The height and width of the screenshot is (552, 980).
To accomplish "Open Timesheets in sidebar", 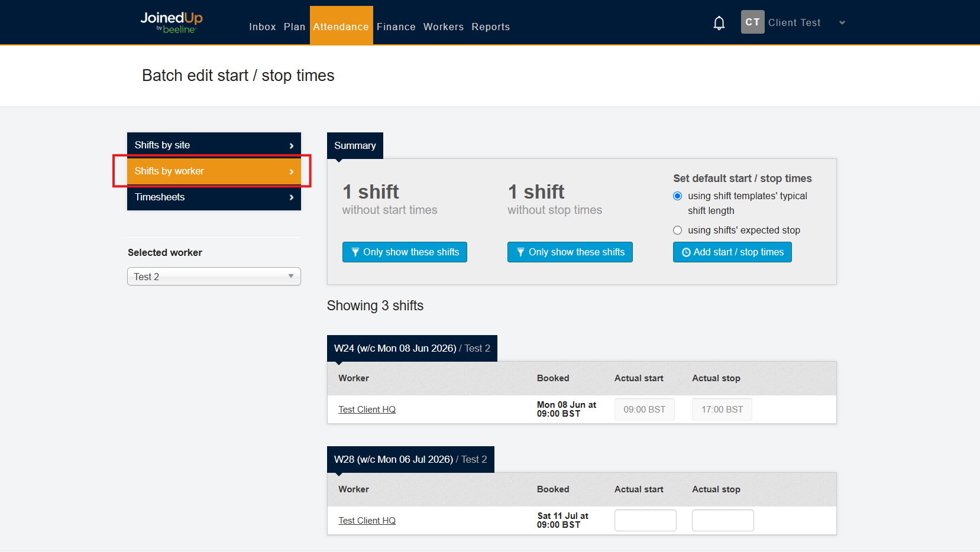I will (214, 197).
